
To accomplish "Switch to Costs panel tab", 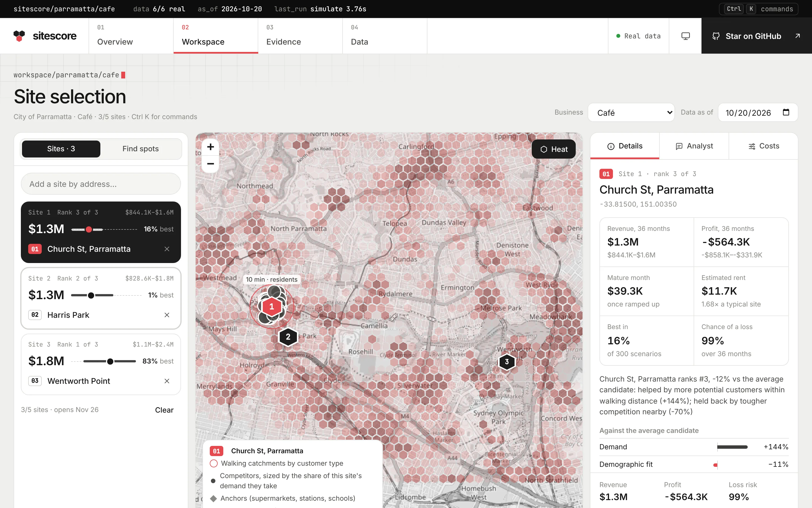I will coord(763,146).
